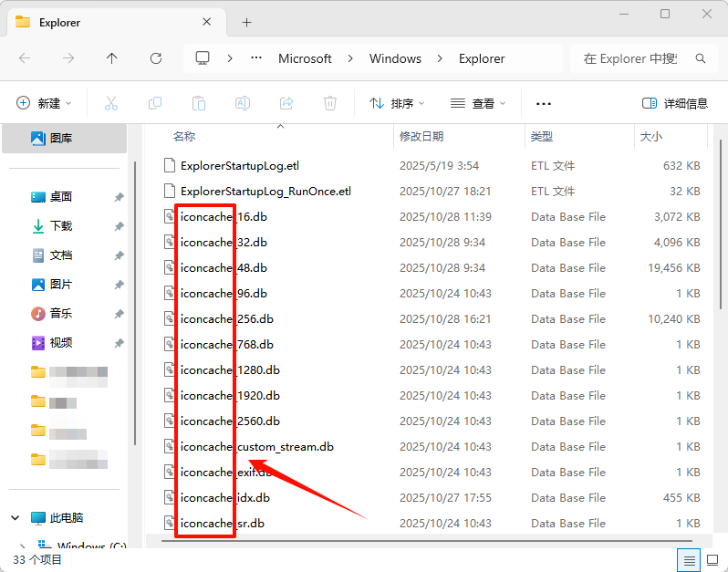728x572 pixels.
Task: Click the Rename icon in toolbar
Action: tap(243, 103)
